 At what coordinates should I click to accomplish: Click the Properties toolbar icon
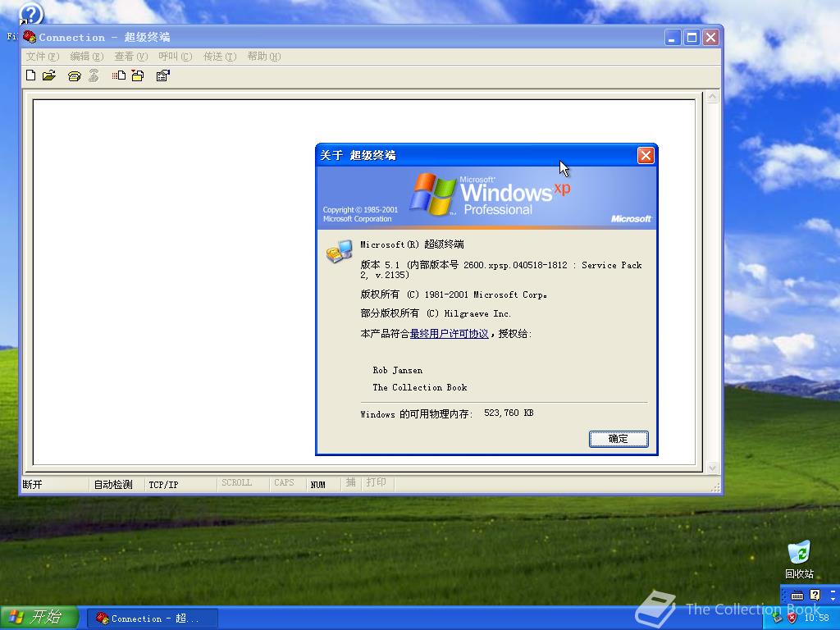point(163,75)
